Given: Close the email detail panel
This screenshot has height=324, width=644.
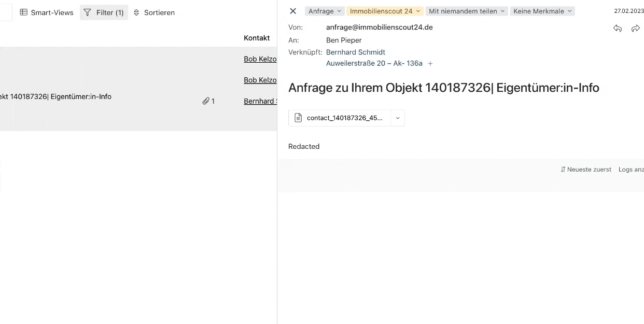Looking at the screenshot, I should pyautogui.click(x=293, y=11).
